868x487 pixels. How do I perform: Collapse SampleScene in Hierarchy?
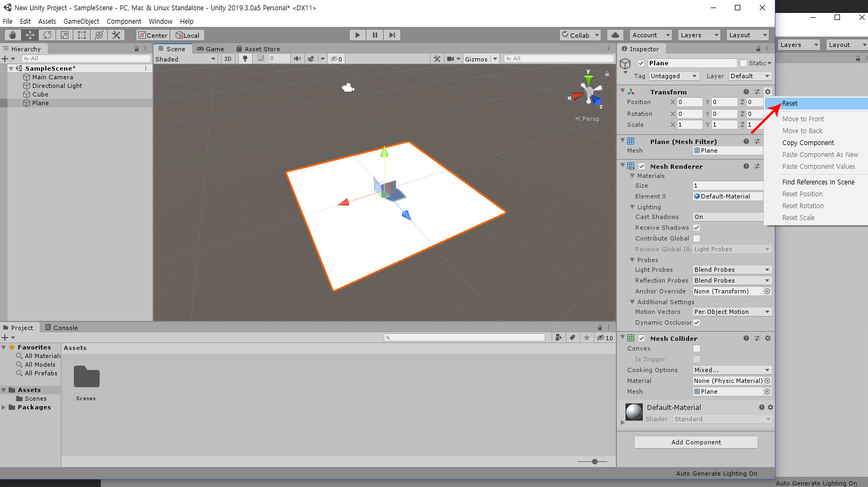pyautogui.click(x=11, y=68)
